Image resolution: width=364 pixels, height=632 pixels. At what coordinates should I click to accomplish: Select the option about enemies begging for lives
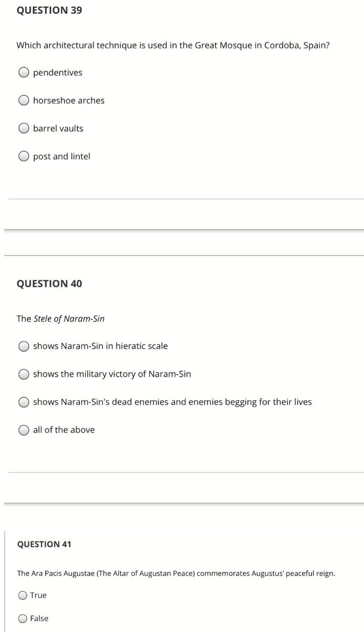tap(23, 402)
